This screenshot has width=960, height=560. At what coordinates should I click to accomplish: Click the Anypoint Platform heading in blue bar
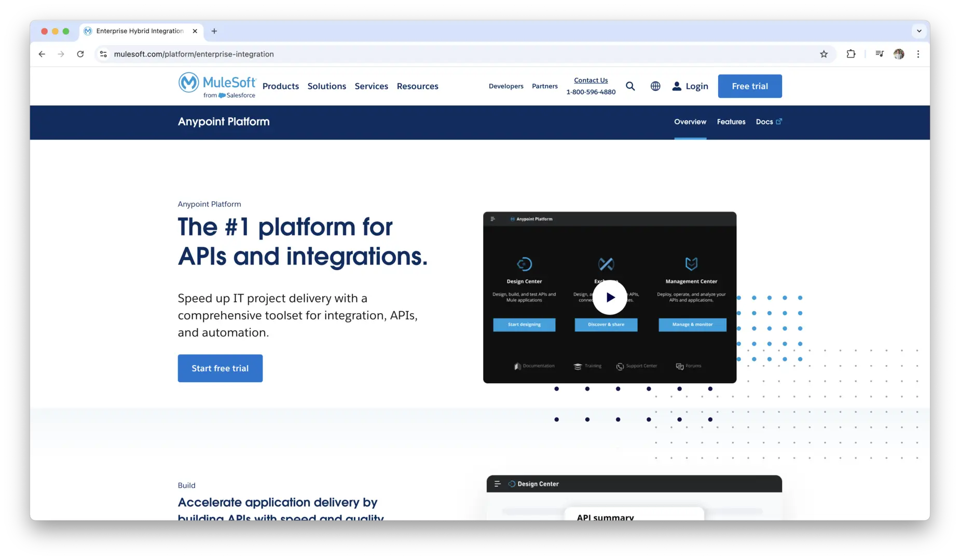click(224, 122)
